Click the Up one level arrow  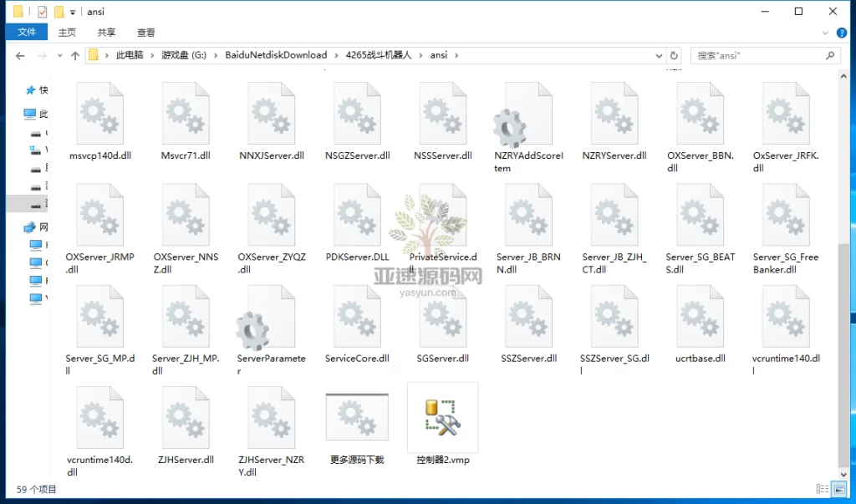point(75,55)
